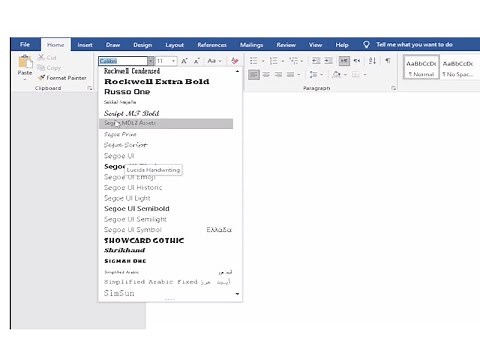This screenshot has width=480, height=360.
Task: Apply a numbered list
Action: coord(273,61)
